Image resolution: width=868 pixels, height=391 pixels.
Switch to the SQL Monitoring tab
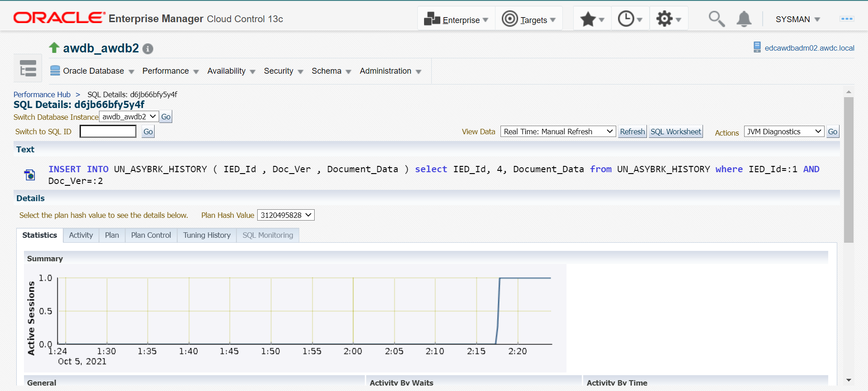tap(268, 235)
